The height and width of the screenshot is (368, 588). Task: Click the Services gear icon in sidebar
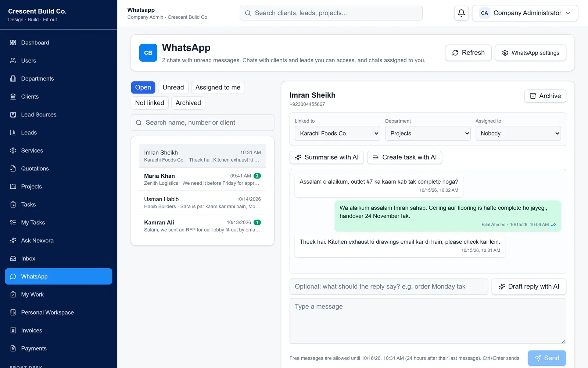[13, 151]
